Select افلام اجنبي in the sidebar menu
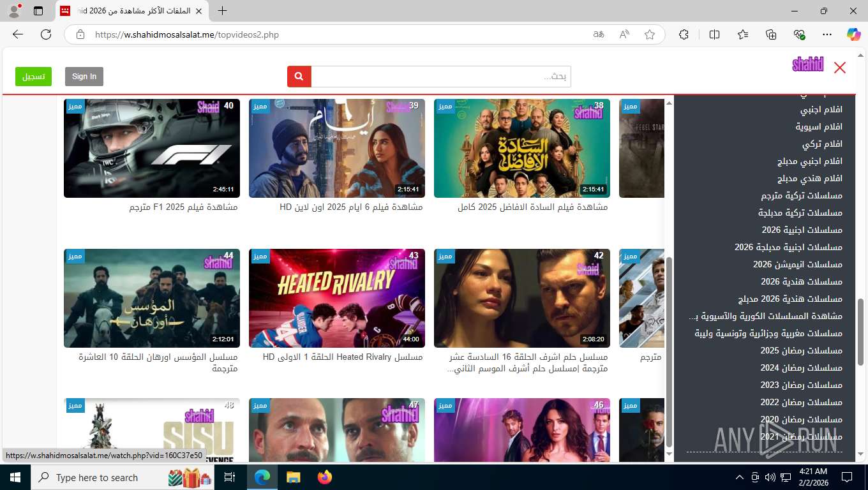Viewport: 868px width, 490px height. coord(821,110)
